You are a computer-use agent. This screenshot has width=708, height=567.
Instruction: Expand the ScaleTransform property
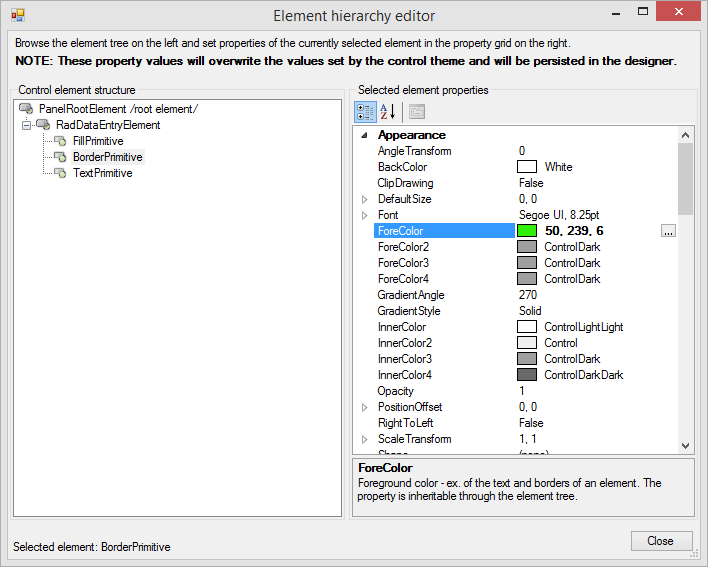click(365, 439)
